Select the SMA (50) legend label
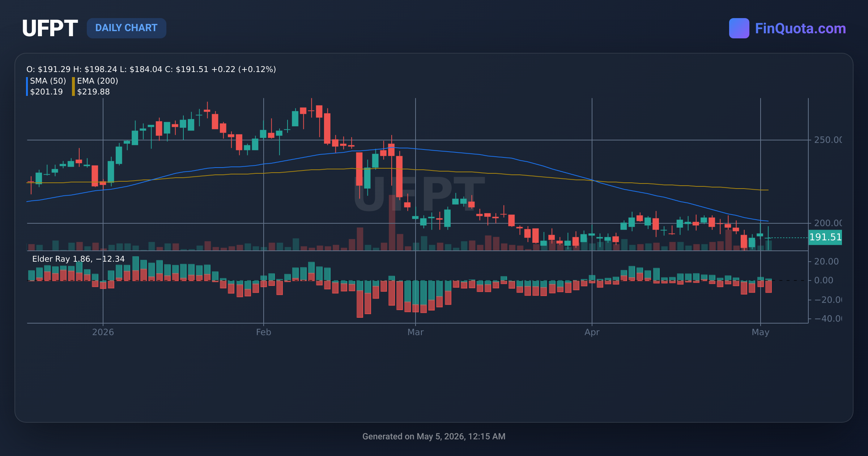This screenshot has width=868, height=456. pyautogui.click(x=48, y=81)
